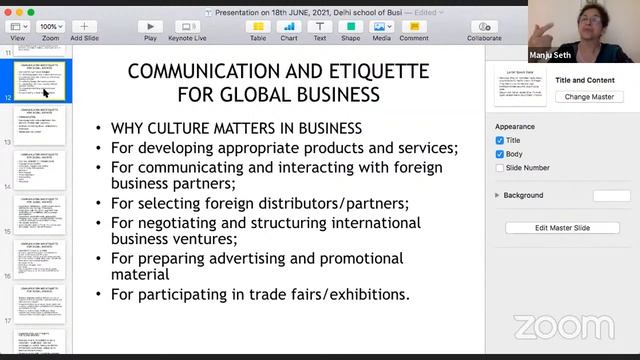
Task: Toggle the Title checkbox under Appearance
Action: [x=500, y=140]
